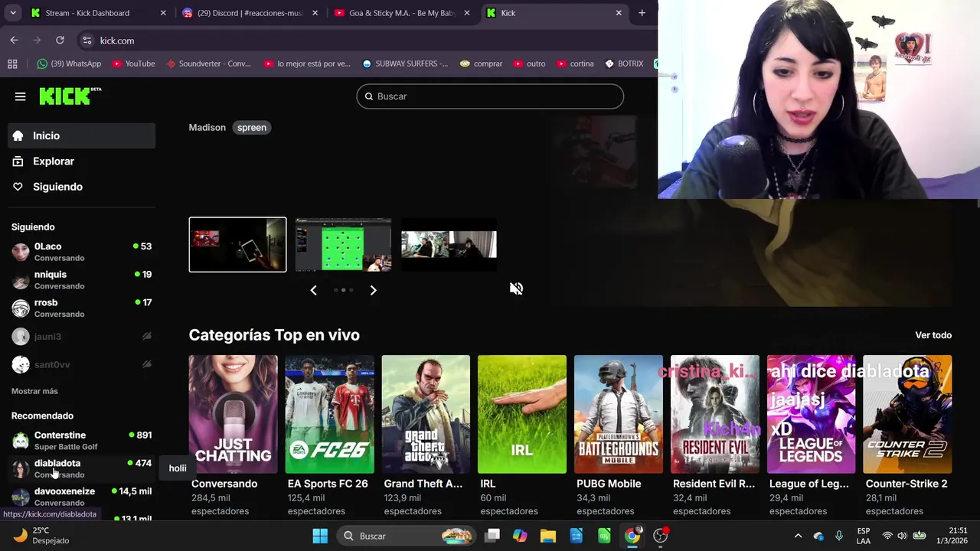The width and height of the screenshot is (980, 551).
Task: Open Counter-Strike 2 category card
Action: (x=907, y=414)
